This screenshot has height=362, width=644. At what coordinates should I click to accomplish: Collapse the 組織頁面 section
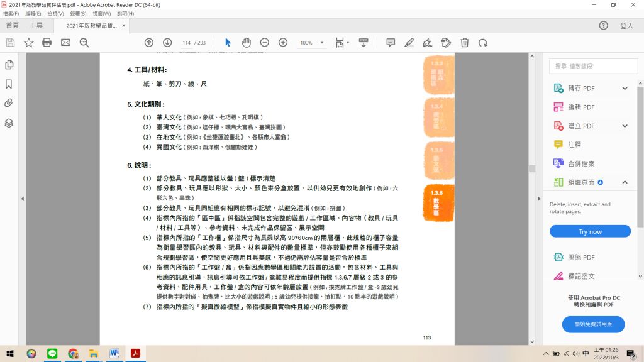625,182
